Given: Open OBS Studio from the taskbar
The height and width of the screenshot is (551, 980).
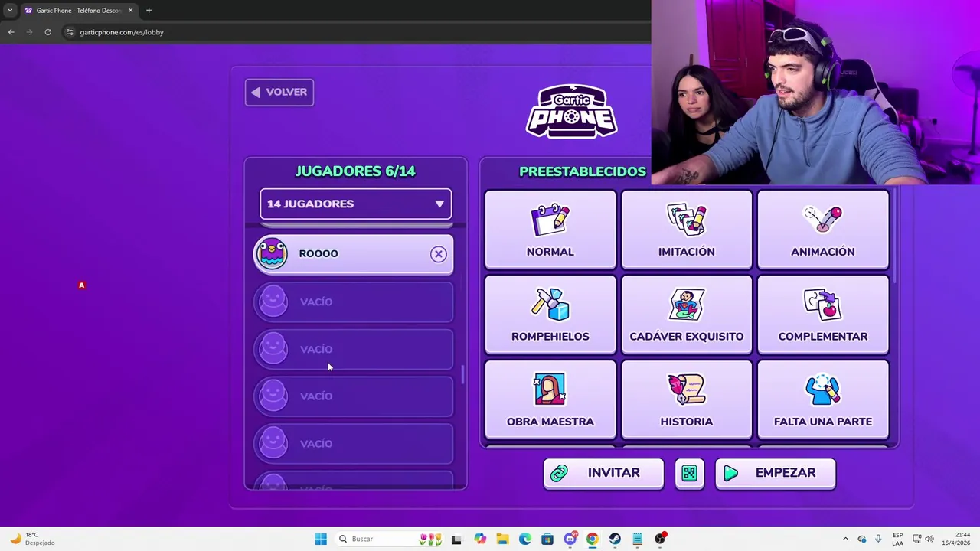Looking at the screenshot, I should point(660,539).
